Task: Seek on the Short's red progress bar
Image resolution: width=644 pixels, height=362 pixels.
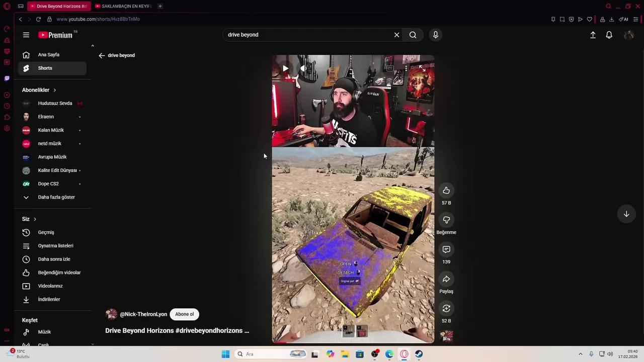Action: 353,342
